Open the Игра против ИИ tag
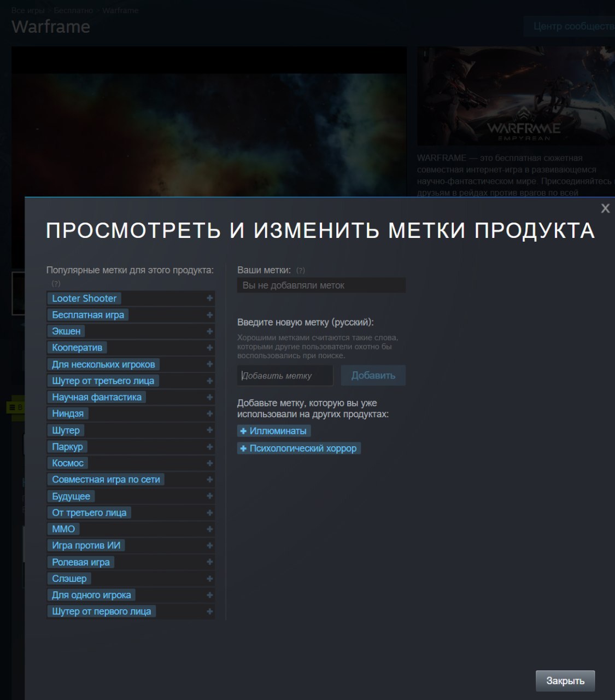The height and width of the screenshot is (700, 615). [86, 545]
